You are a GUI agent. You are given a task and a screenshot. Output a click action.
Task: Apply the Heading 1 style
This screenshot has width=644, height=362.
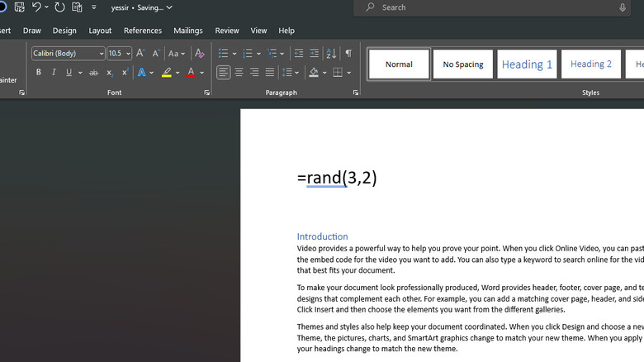527,64
